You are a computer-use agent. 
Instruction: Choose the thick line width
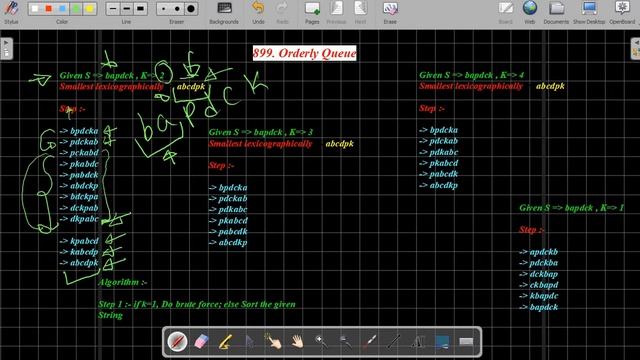(140, 9)
